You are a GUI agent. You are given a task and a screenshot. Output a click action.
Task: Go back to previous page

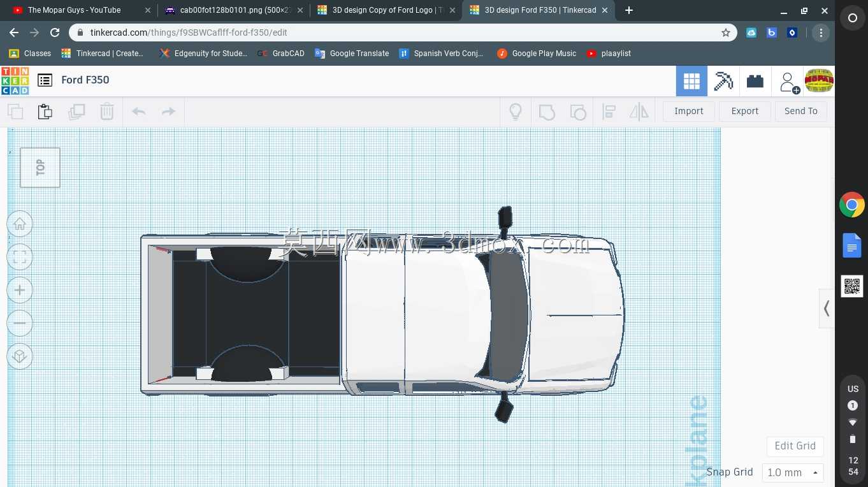pos(14,33)
